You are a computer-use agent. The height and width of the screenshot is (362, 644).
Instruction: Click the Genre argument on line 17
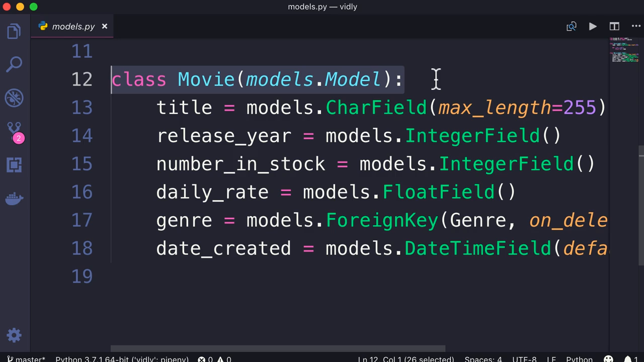(x=478, y=220)
